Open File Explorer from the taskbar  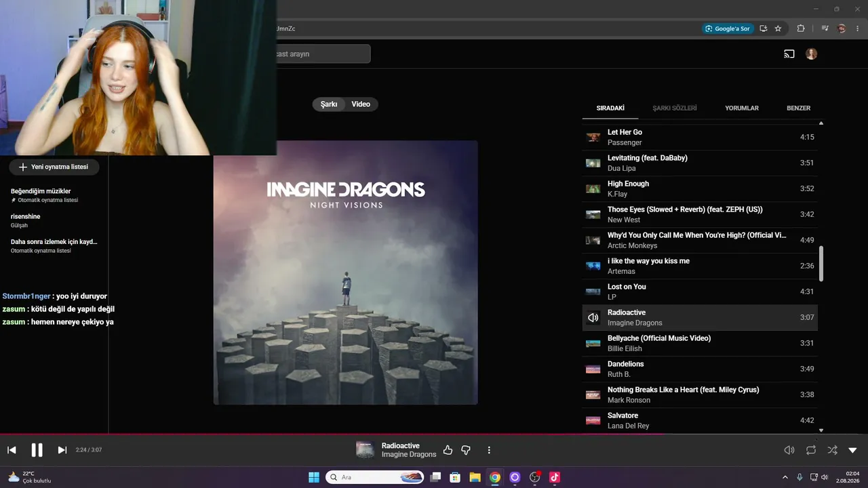[475, 477]
